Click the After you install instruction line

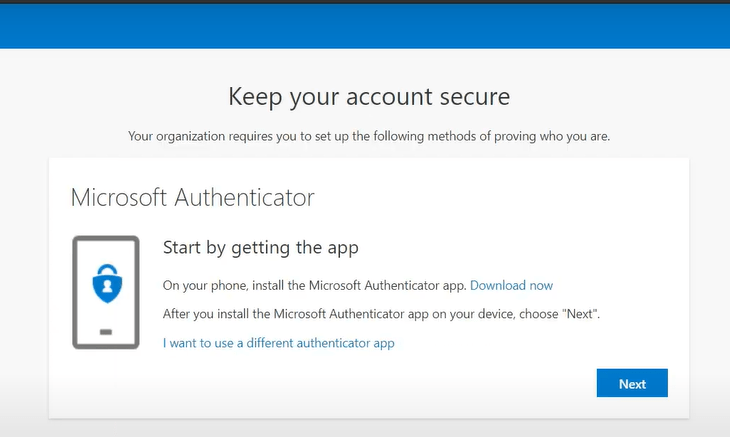coord(381,314)
